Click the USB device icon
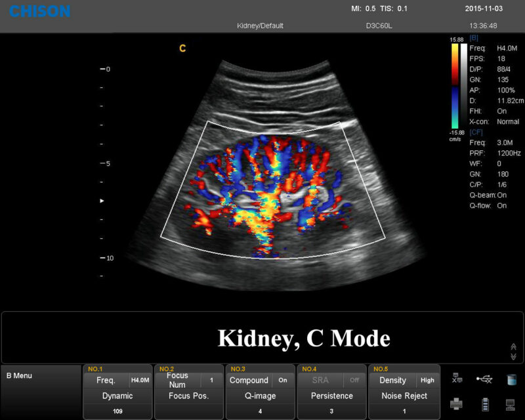The width and height of the screenshot is (525, 420). click(484, 379)
